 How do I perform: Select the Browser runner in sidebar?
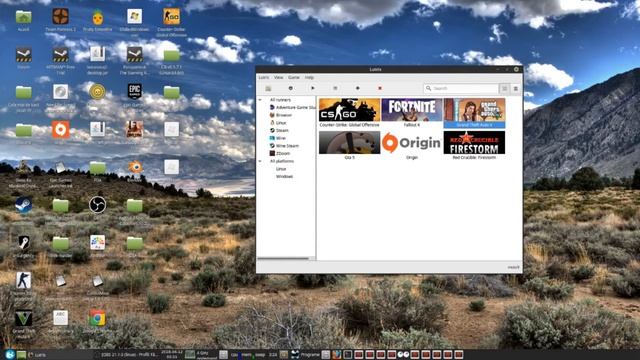280,115
